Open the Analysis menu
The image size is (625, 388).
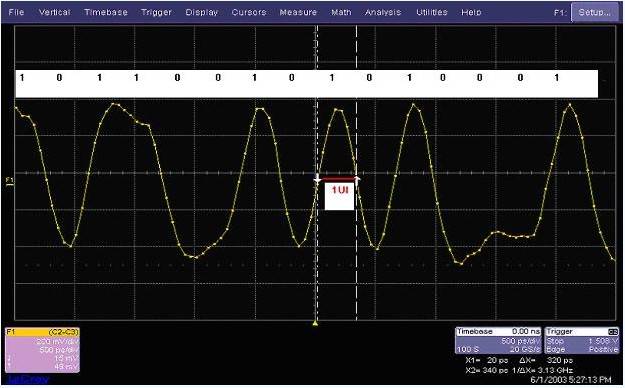coord(383,12)
